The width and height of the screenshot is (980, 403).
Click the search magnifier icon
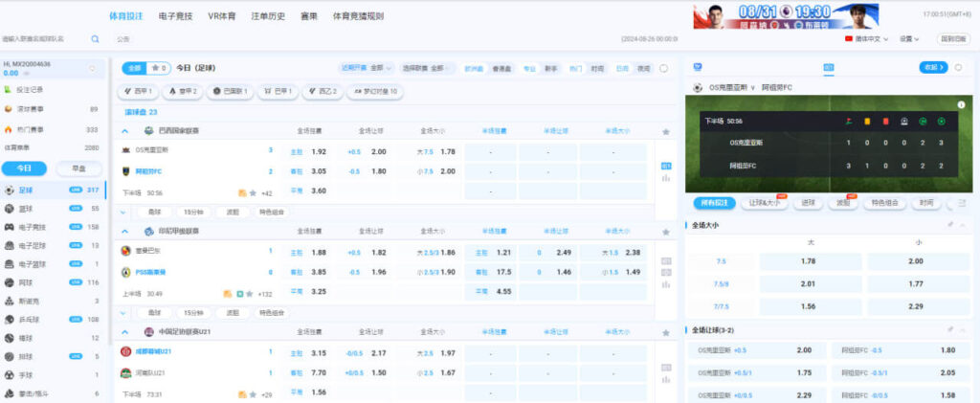click(x=95, y=39)
